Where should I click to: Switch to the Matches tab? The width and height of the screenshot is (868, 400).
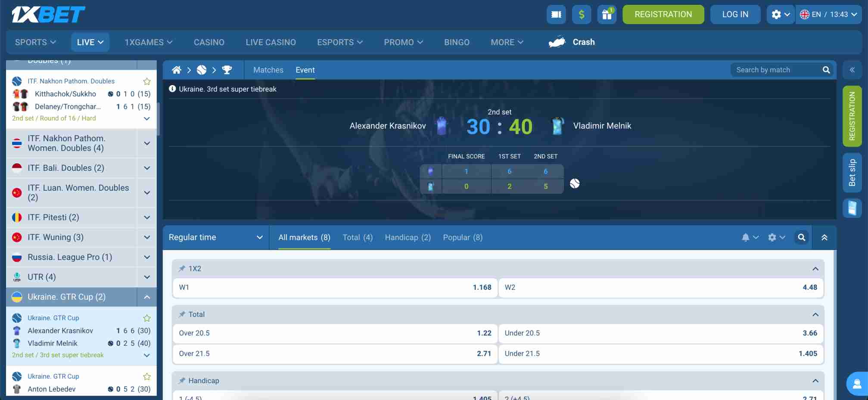[268, 70]
